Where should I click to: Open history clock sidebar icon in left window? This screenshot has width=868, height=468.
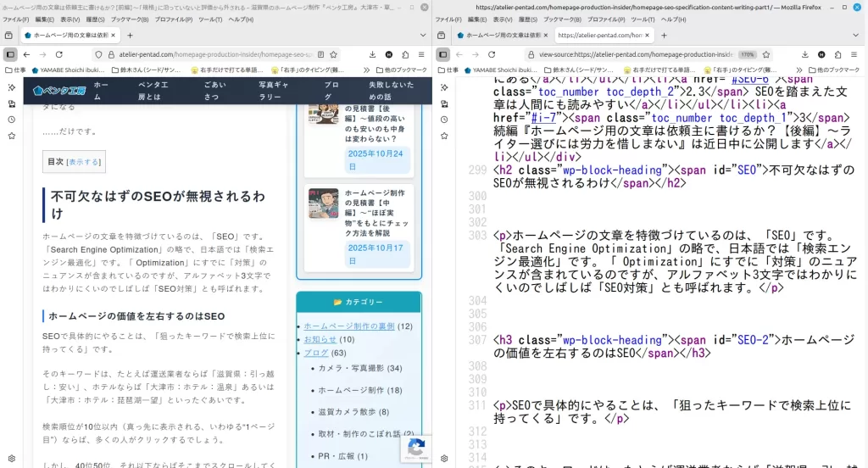12,120
